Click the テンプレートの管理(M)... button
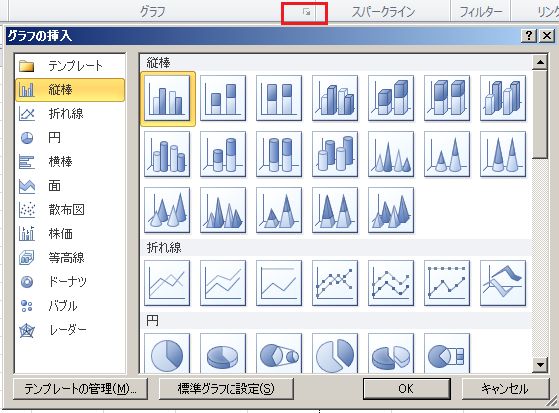Image resolution: width=559 pixels, height=413 pixels. pos(80,389)
